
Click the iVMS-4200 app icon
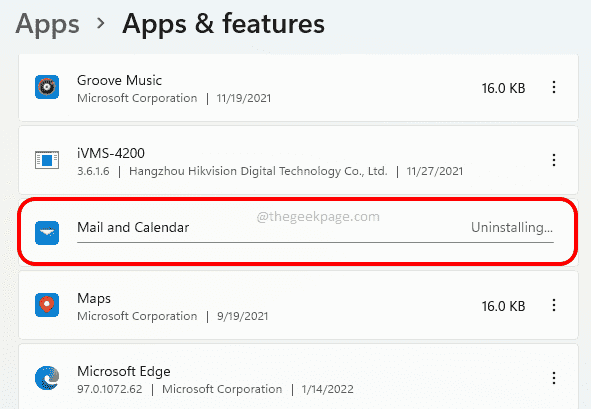(x=47, y=160)
